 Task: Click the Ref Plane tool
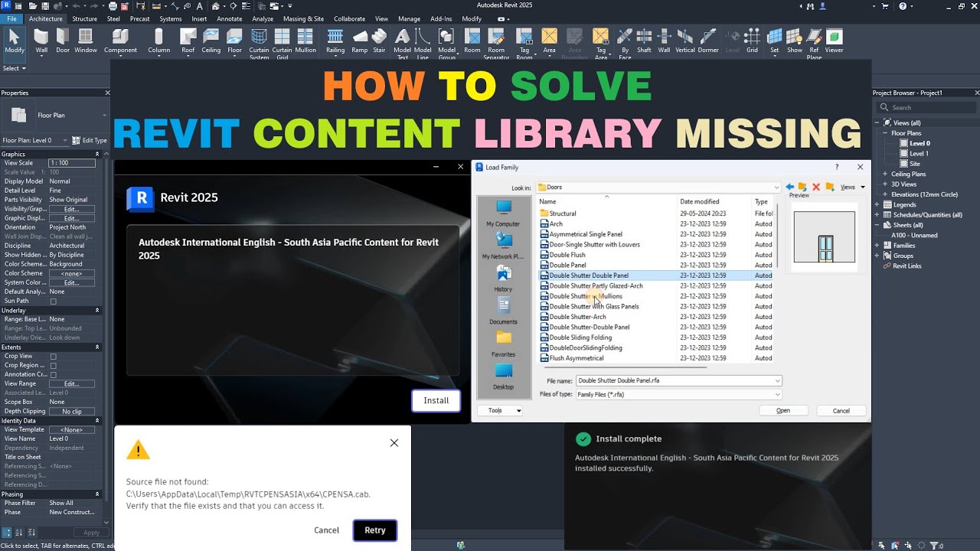click(x=814, y=44)
